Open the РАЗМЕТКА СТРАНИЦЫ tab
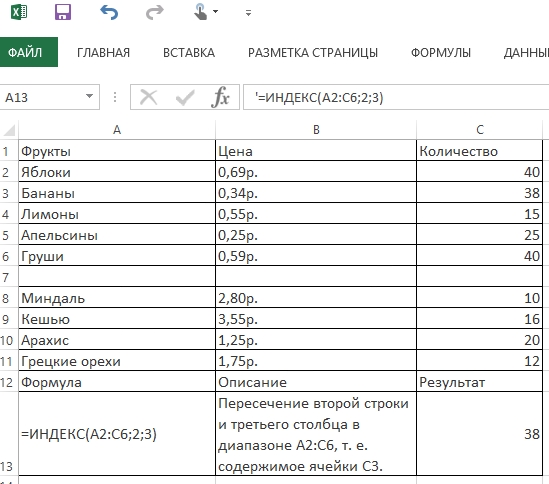549x484 pixels. pos(313,53)
